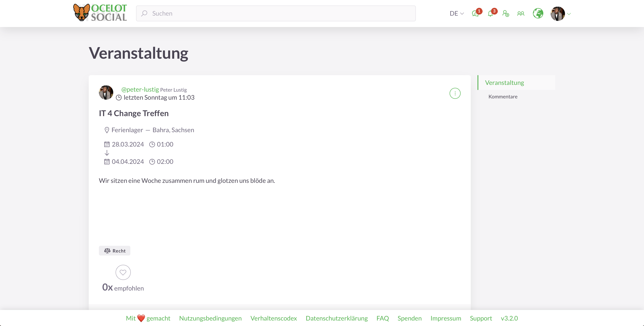Open the chat messages icon

point(475,14)
